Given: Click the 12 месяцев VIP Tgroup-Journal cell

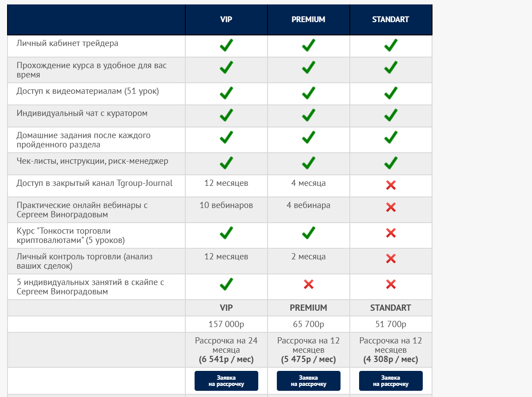Looking at the screenshot, I should (x=226, y=183).
